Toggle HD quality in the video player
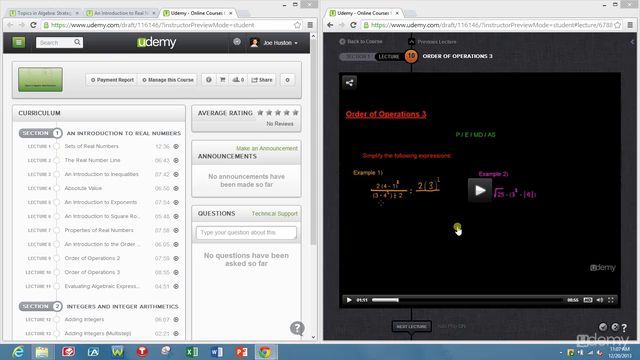The image size is (640, 360). click(x=587, y=300)
